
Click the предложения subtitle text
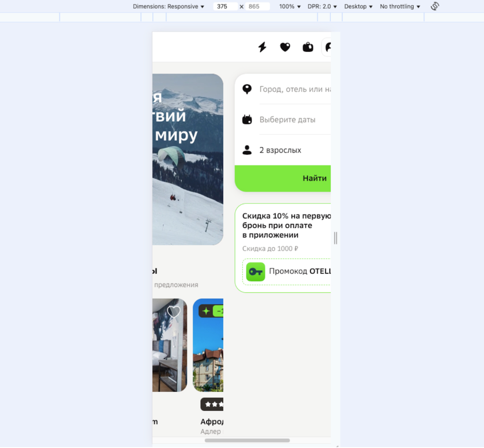coord(176,285)
